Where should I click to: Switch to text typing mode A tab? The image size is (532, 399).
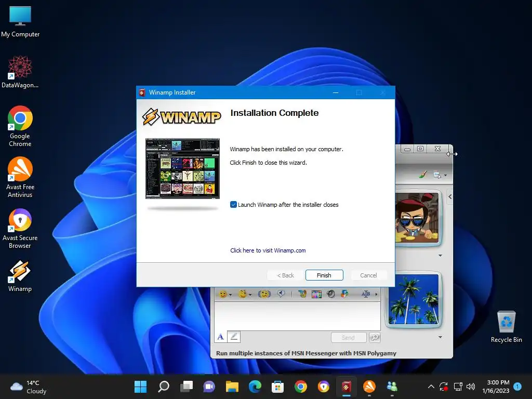tap(220, 337)
